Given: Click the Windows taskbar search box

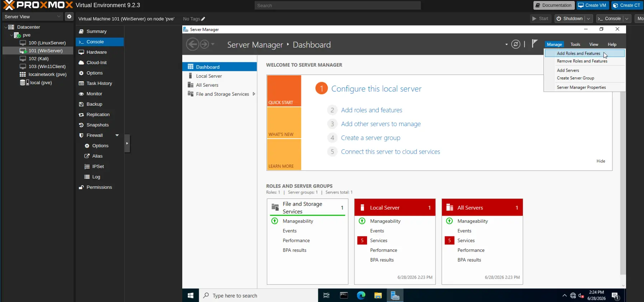Looking at the screenshot, I should [x=258, y=296].
